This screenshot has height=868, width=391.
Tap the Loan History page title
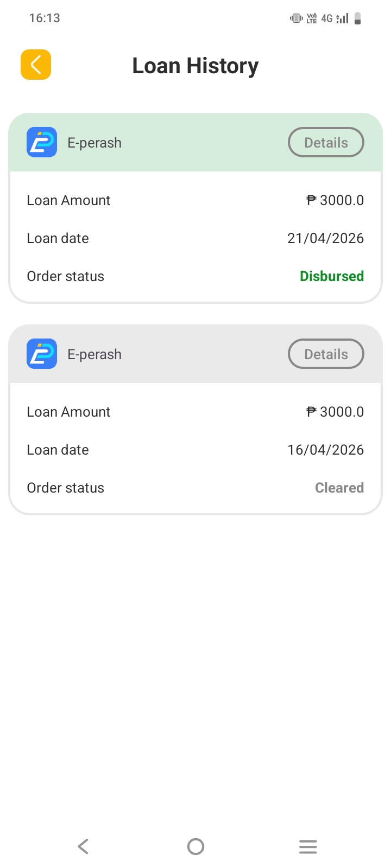point(195,66)
